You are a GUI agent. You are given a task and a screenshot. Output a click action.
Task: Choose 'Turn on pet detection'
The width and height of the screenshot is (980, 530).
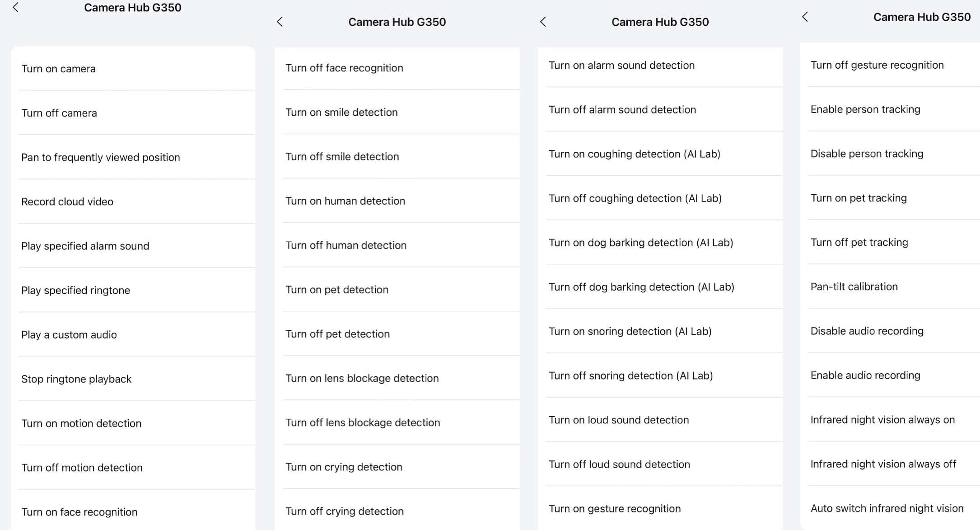[x=337, y=289]
